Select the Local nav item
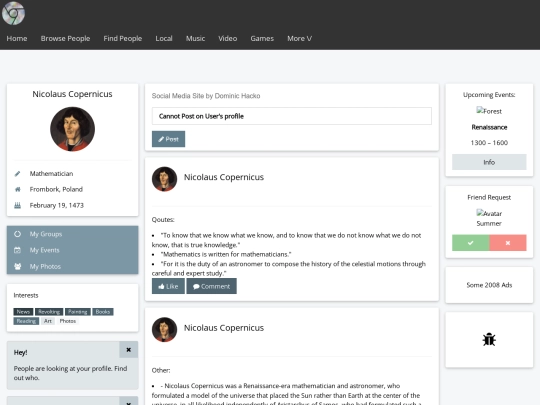Viewport: 540px width, 405px height. pos(164,39)
